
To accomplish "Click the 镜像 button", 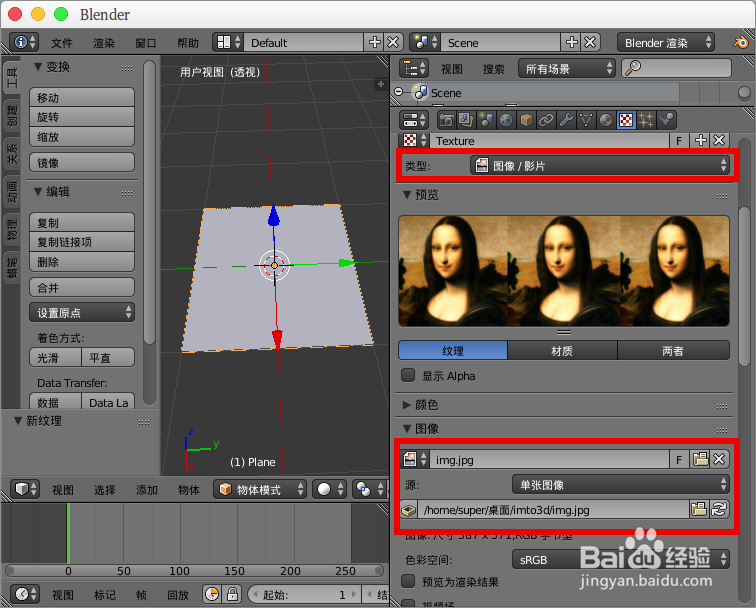I will point(82,162).
